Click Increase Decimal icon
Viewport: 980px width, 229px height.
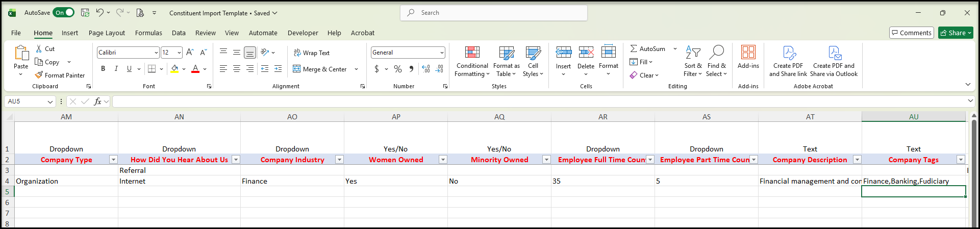pyautogui.click(x=426, y=69)
